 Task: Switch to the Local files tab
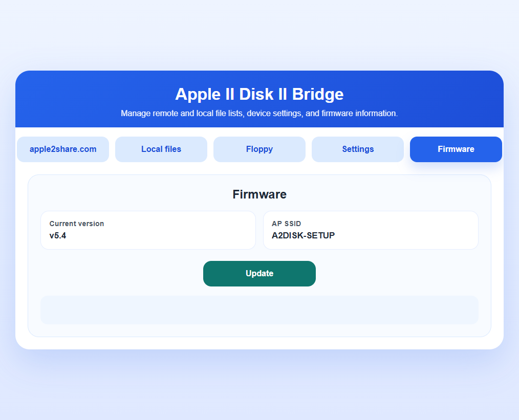pyautogui.click(x=161, y=149)
